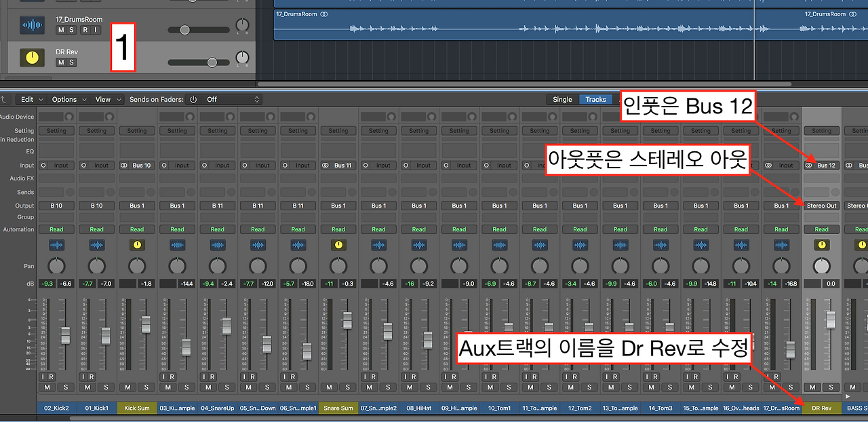Screen dimensions: 868x422
Task: Click the Sends on Faders power icon
Action: pos(193,99)
